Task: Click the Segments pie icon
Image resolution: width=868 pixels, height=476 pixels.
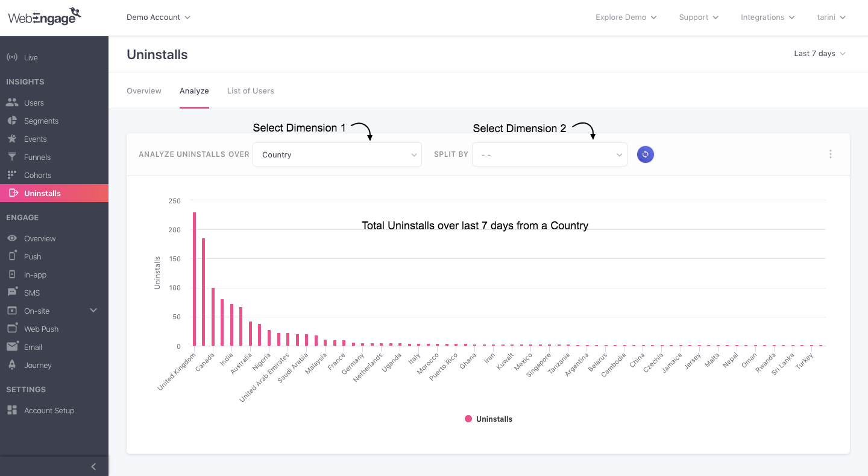Action: click(x=12, y=121)
